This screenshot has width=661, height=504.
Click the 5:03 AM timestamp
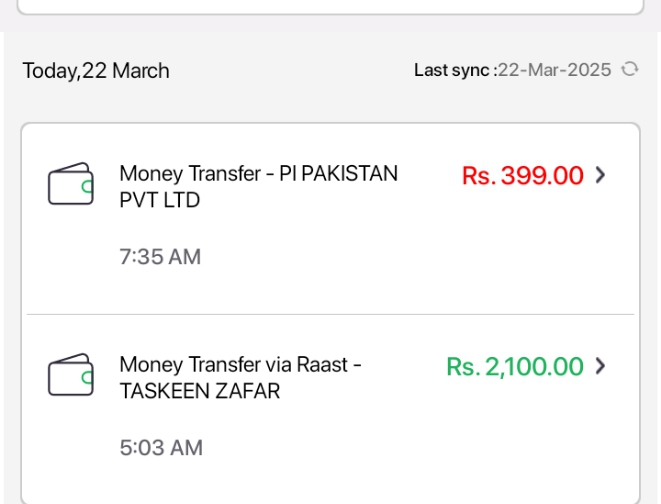coord(161,448)
